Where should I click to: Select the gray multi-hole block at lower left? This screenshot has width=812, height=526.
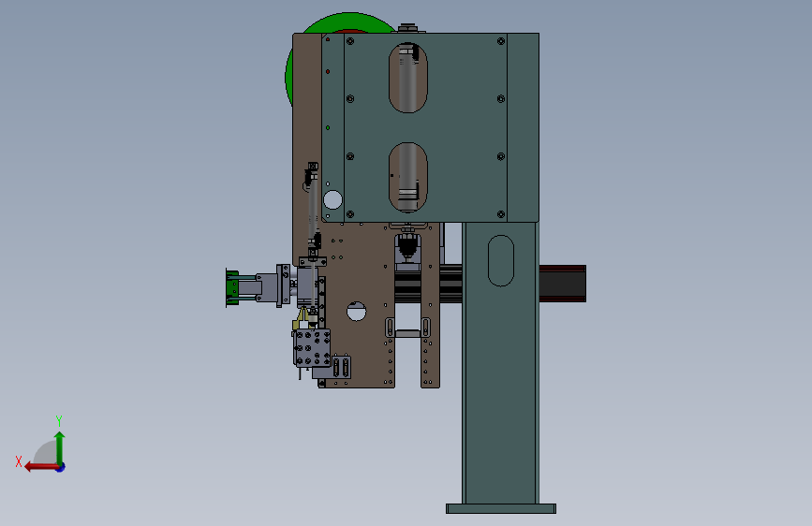tap(312, 347)
